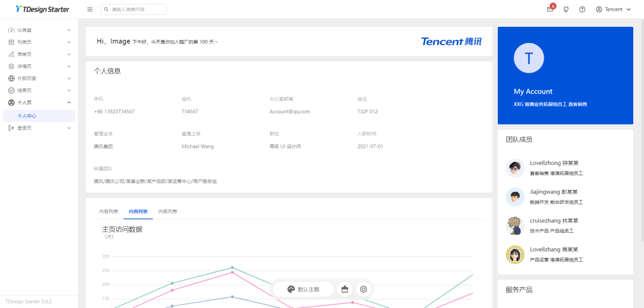Click the Account@qq.com email address
Image resolution: width=644 pixels, height=308 pixels.
point(290,111)
